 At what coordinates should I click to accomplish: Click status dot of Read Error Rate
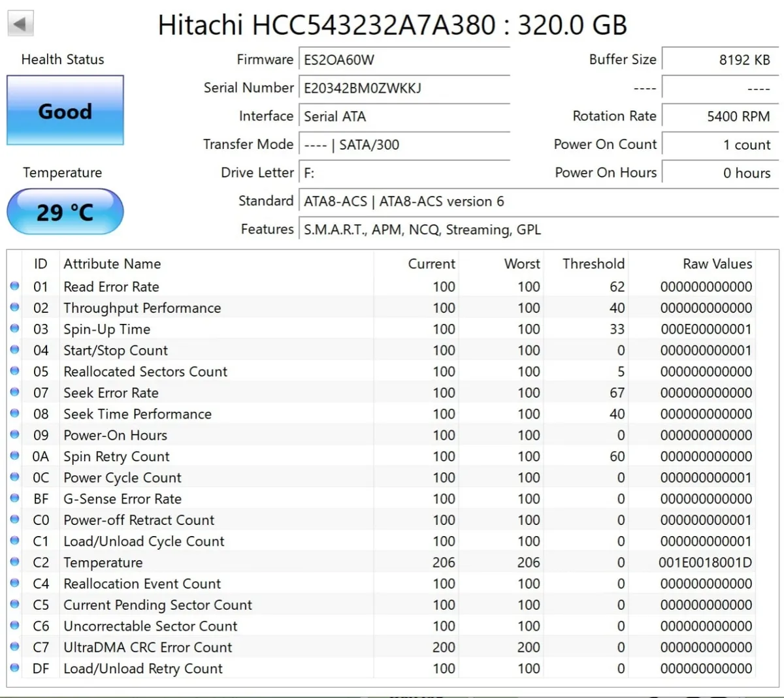pyautogui.click(x=14, y=285)
